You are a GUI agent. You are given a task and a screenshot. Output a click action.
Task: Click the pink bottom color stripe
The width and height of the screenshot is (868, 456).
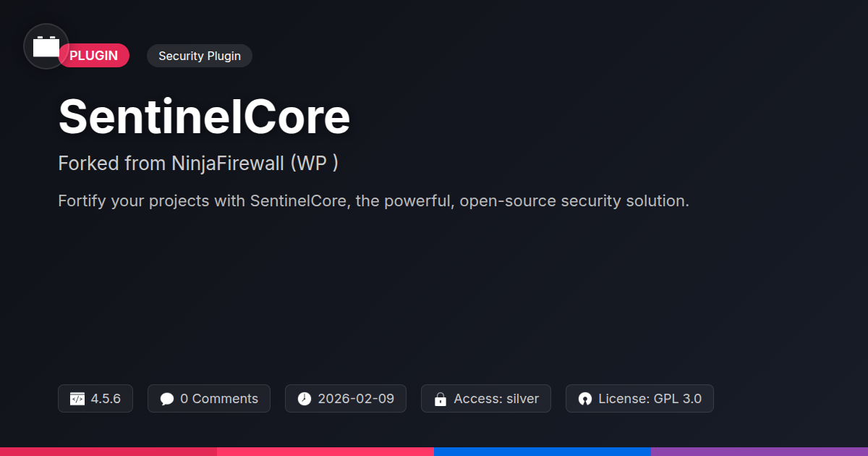[x=325, y=451]
